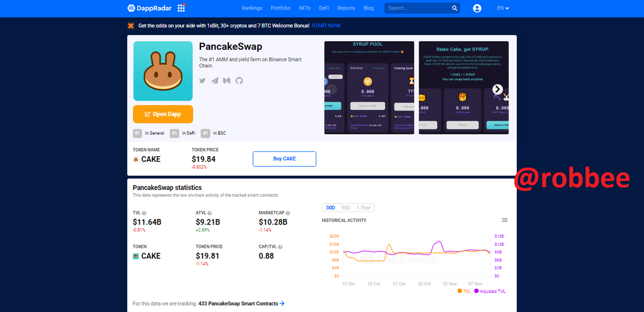Click the $10.28B market cap value

[273, 222]
